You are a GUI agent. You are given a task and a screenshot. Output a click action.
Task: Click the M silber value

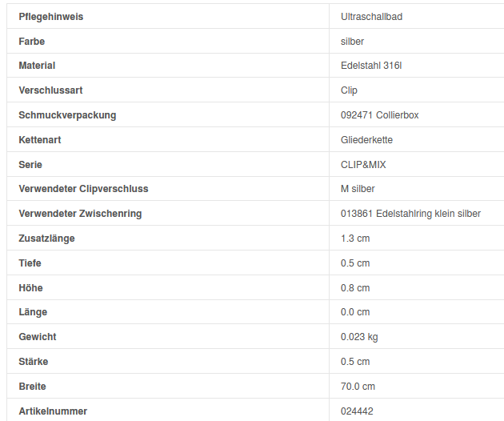point(358,189)
